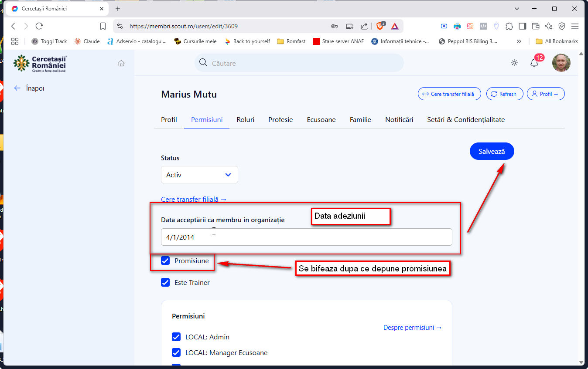Viewport: 588px width, 369px height.
Task: Expand hidden bookmarks overflow chevron
Action: [x=519, y=41]
